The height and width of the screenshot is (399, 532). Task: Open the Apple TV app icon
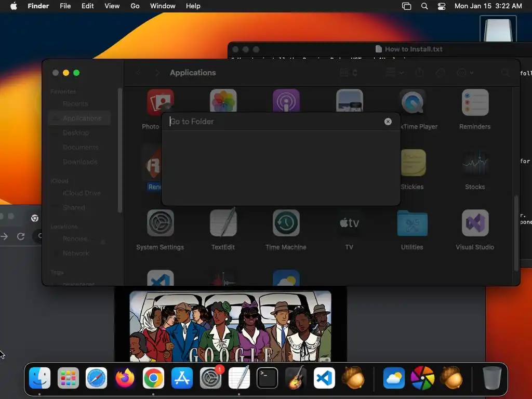350,223
